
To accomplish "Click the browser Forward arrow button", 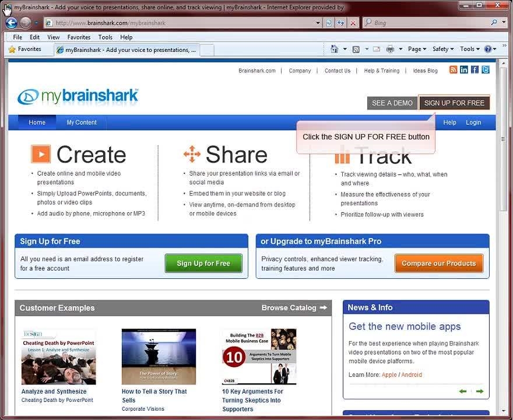I will point(26,23).
